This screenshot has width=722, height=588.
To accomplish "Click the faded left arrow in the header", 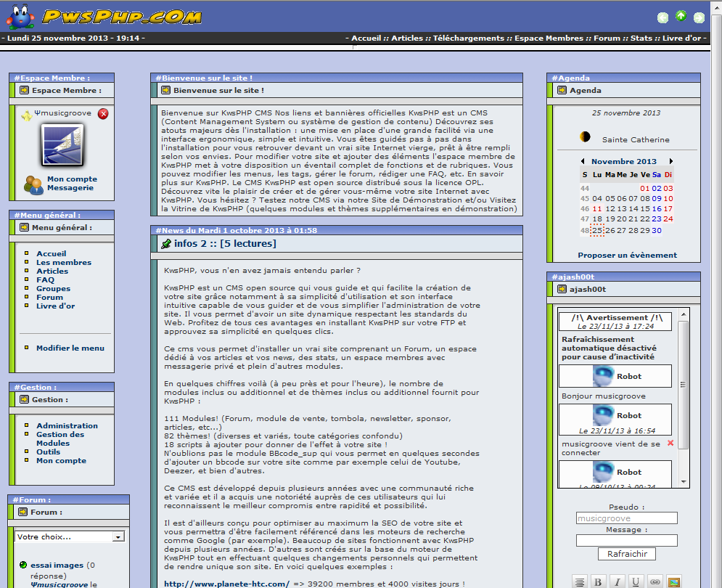I will [662, 17].
